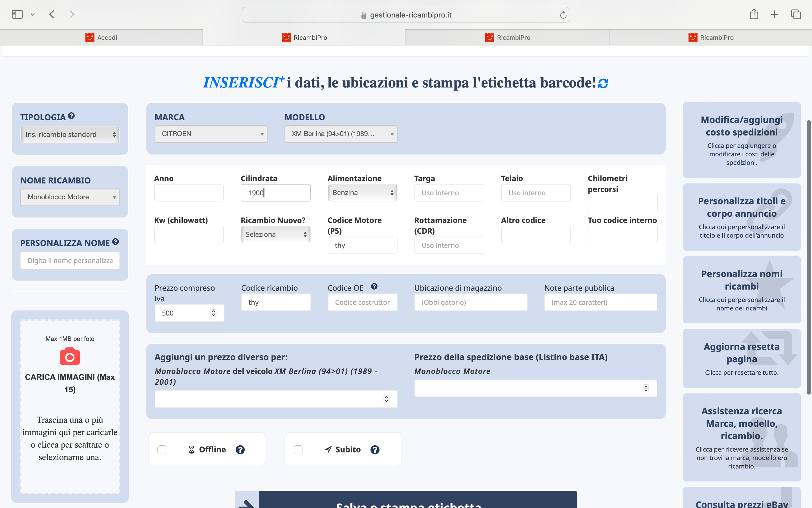
Task: Click the spedizione base price stepper
Action: pyautogui.click(x=646, y=388)
